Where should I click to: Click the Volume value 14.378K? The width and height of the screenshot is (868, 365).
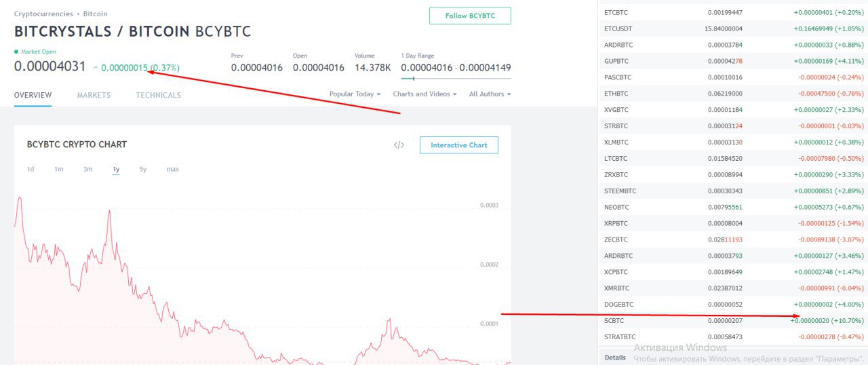pos(372,68)
